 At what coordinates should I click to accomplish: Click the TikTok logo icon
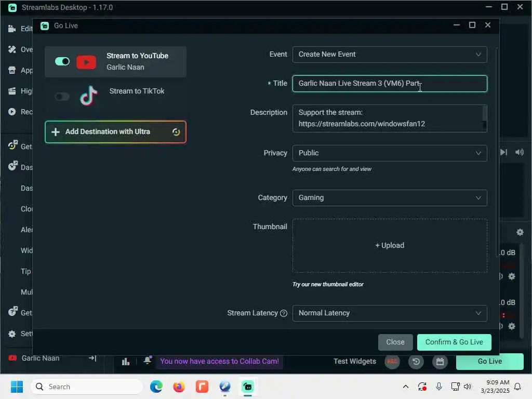coord(88,96)
